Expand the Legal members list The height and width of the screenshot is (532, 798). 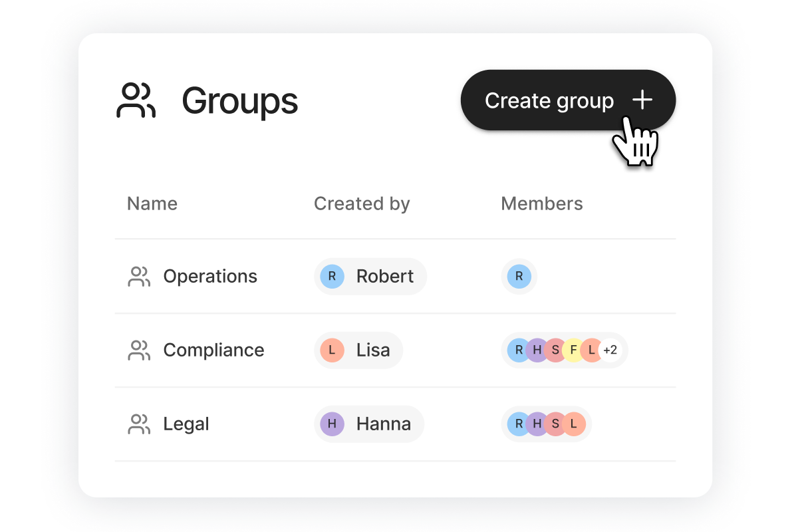(x=546, y=424)
